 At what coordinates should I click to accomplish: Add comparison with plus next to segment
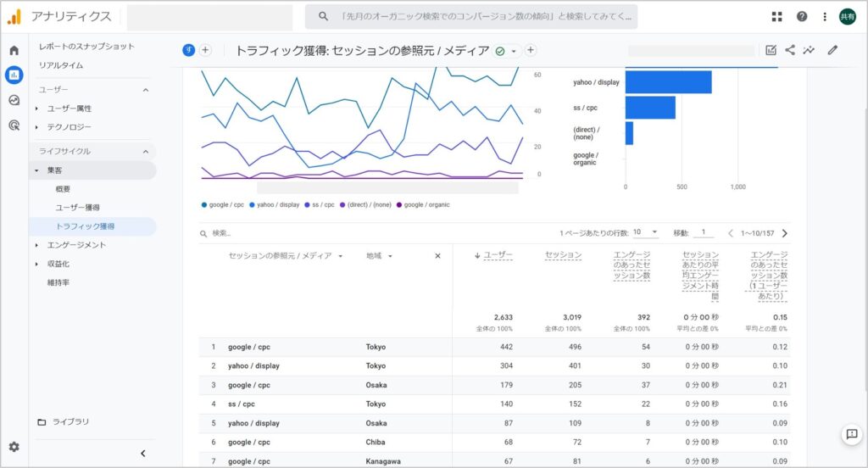coord(205,50)
